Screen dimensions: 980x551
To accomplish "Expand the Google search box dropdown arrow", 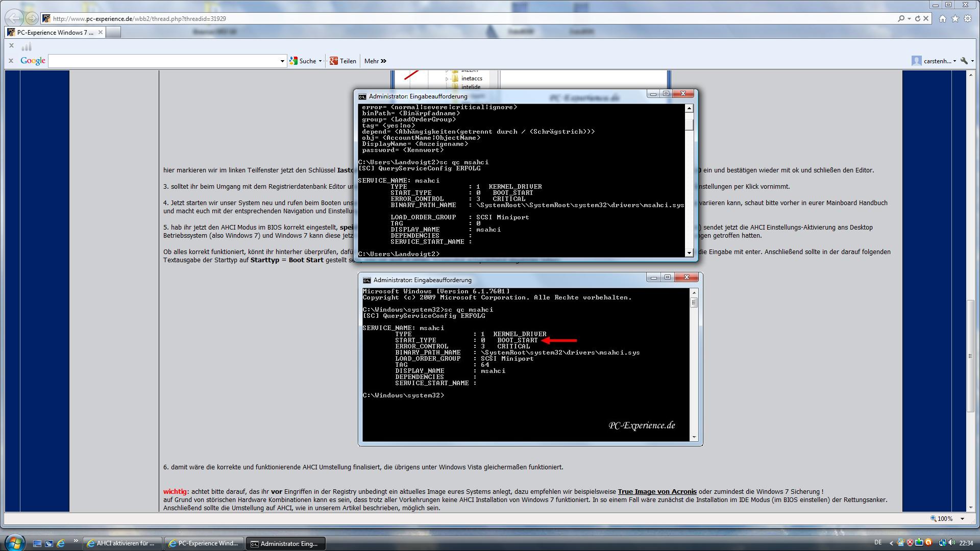I will tap(282, 61).
